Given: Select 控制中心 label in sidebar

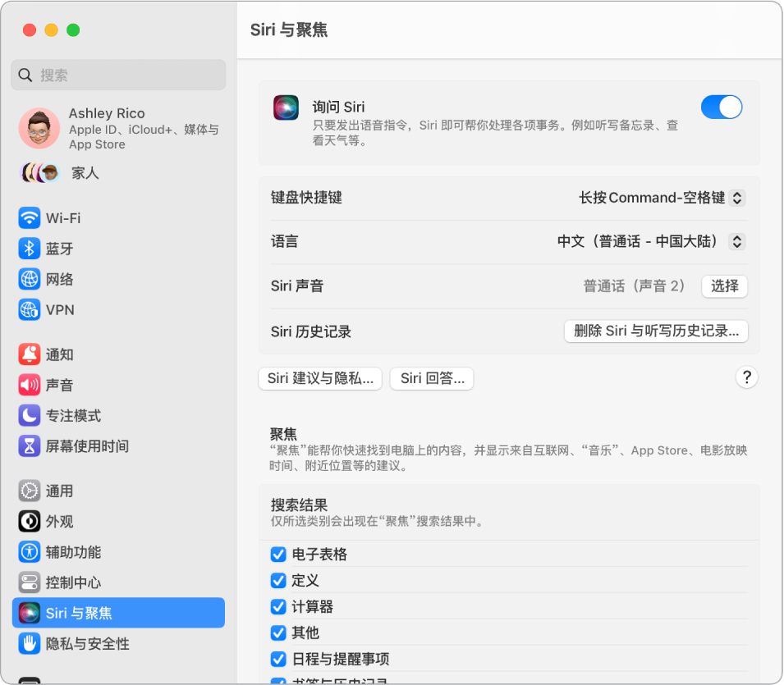Looking at the screenshot, I should (x=74, y=582).
